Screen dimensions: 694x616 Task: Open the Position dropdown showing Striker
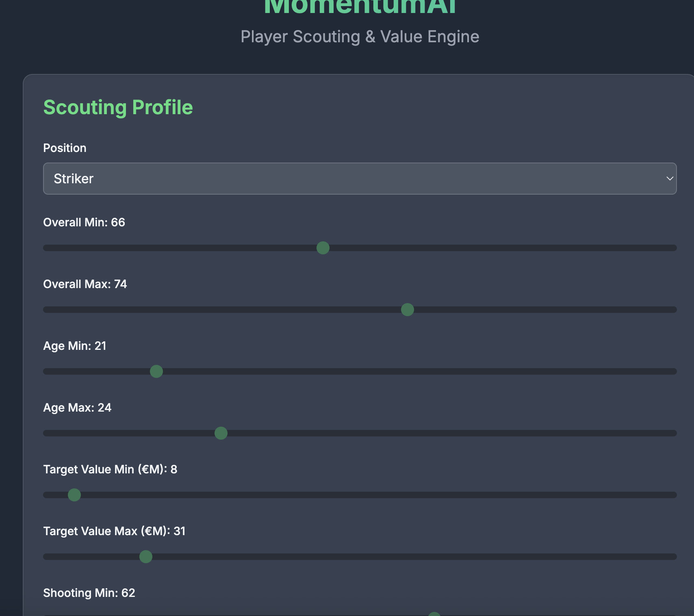pyautogui.click(x=359, y=179)
